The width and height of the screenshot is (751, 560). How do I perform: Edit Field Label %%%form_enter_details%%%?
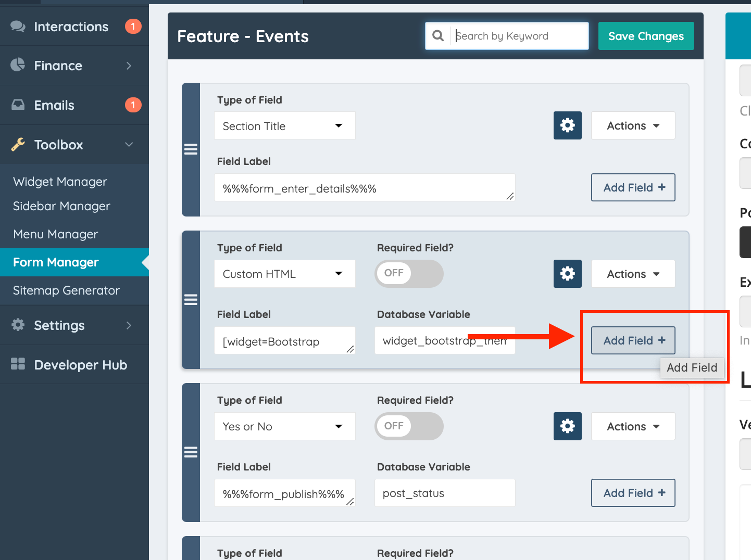coord(365,187)
